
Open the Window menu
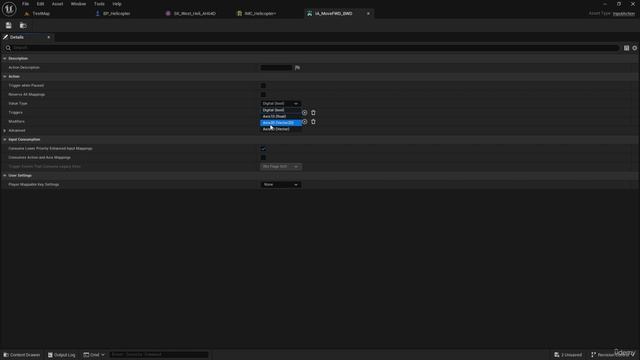[x=78, y=4]
